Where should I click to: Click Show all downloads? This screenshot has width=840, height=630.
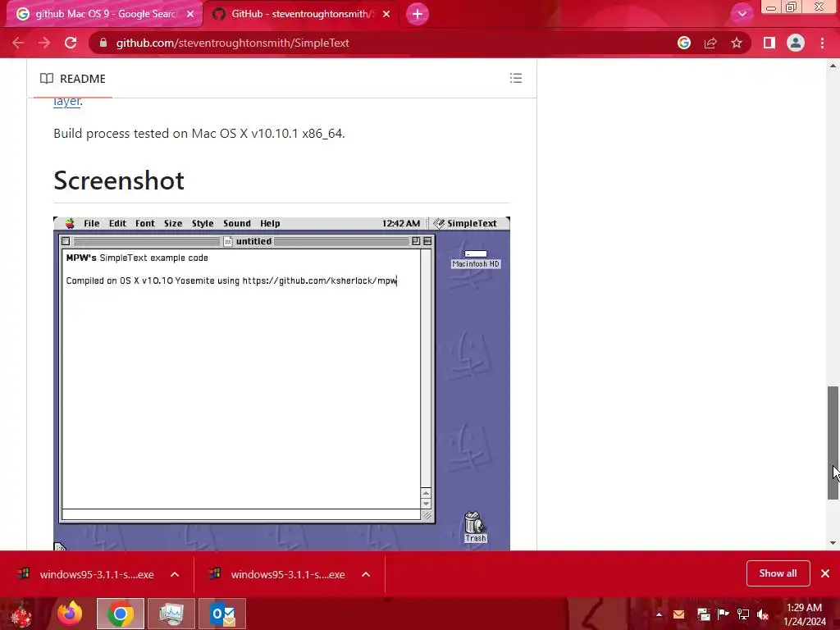pos(778,573)
